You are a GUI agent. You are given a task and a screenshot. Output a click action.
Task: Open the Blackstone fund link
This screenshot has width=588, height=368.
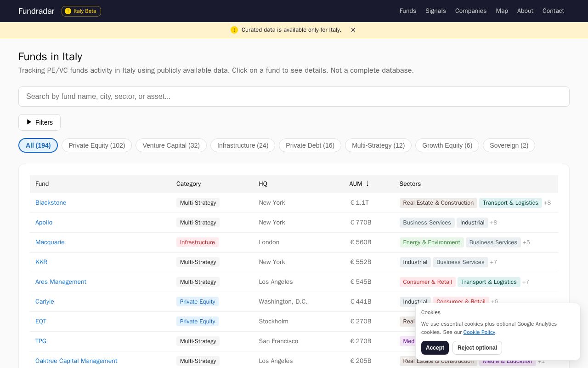point(51,203)
